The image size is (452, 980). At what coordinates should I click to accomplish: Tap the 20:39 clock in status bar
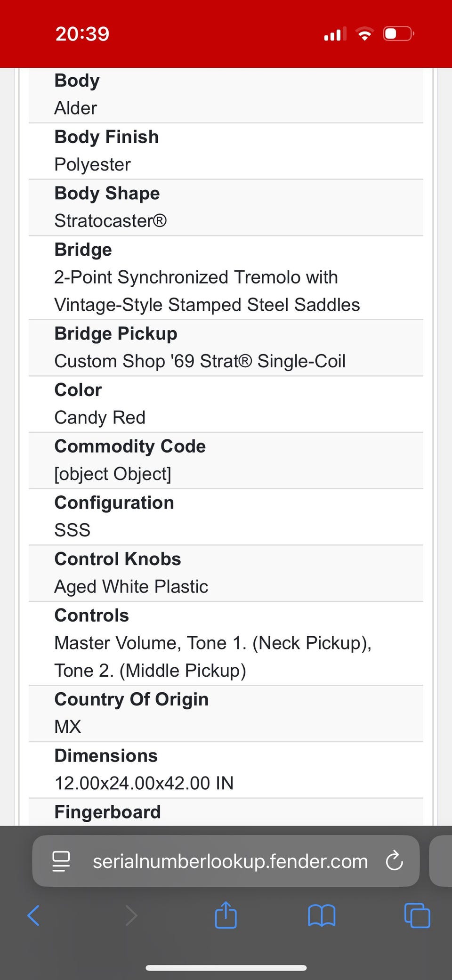(82, 34)
